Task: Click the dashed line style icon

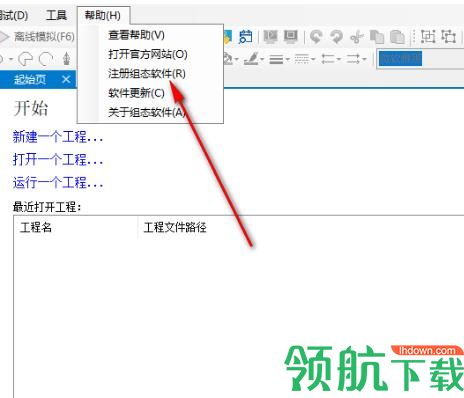Action: point(302,59)
